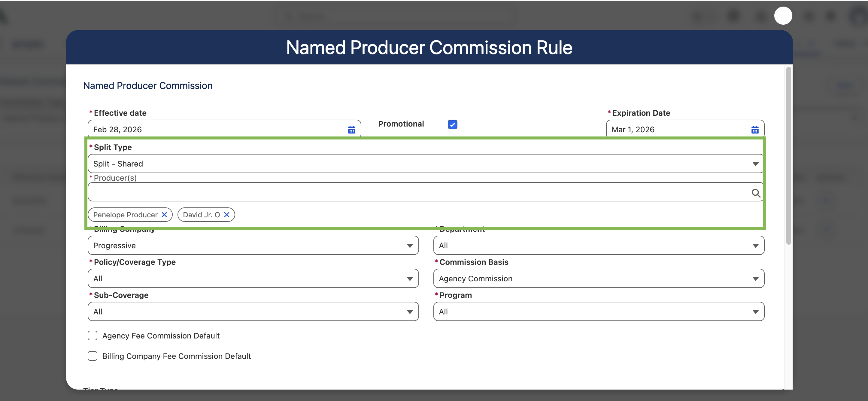Click the Named Producer Commission heading

[x=147, y=86]
